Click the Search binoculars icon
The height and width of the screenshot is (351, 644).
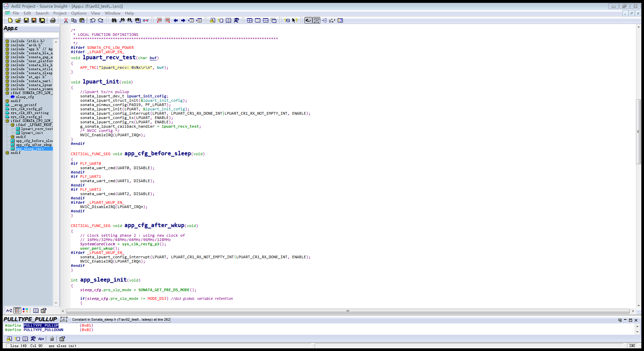point(114,20)
